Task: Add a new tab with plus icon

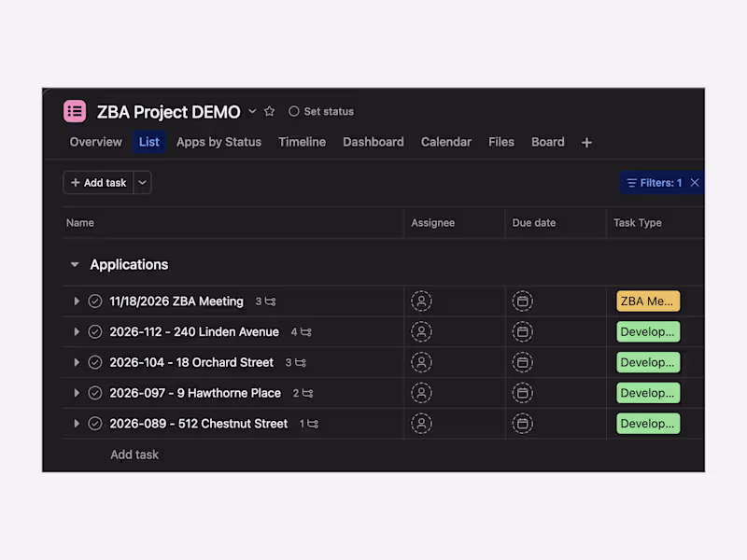Action: pos(586,143)
